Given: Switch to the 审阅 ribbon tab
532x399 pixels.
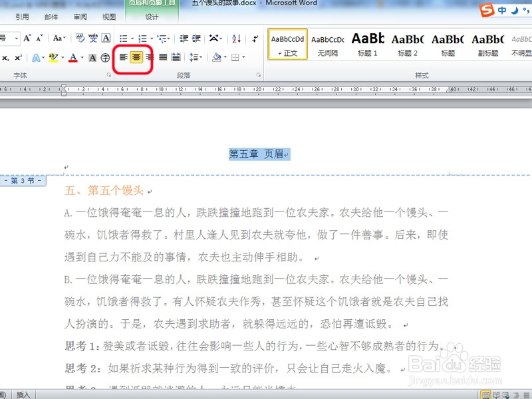Looking at the screenshot, I should [80, 17].
